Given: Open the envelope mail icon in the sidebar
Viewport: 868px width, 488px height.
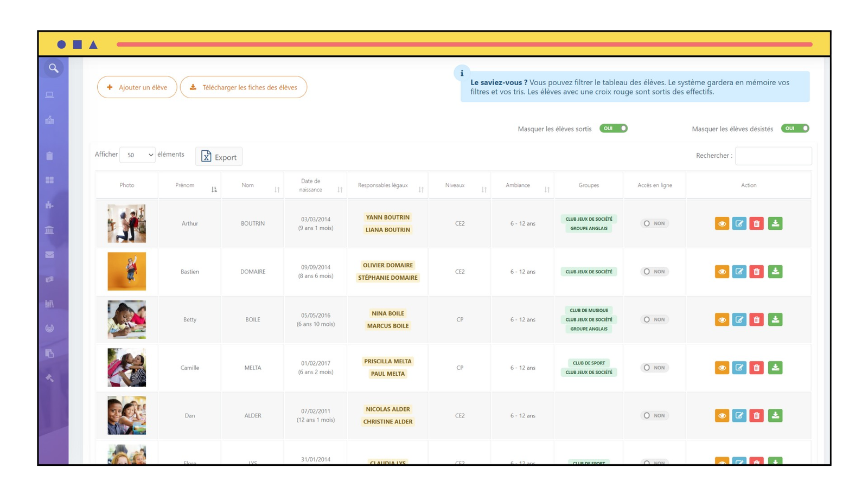Looking at the screenshot, I should [49, 255].
